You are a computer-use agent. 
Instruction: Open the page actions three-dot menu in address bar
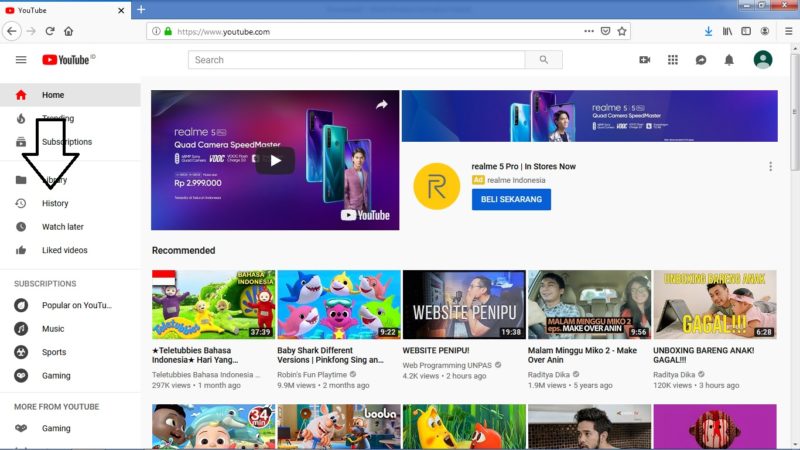(589, 31)
